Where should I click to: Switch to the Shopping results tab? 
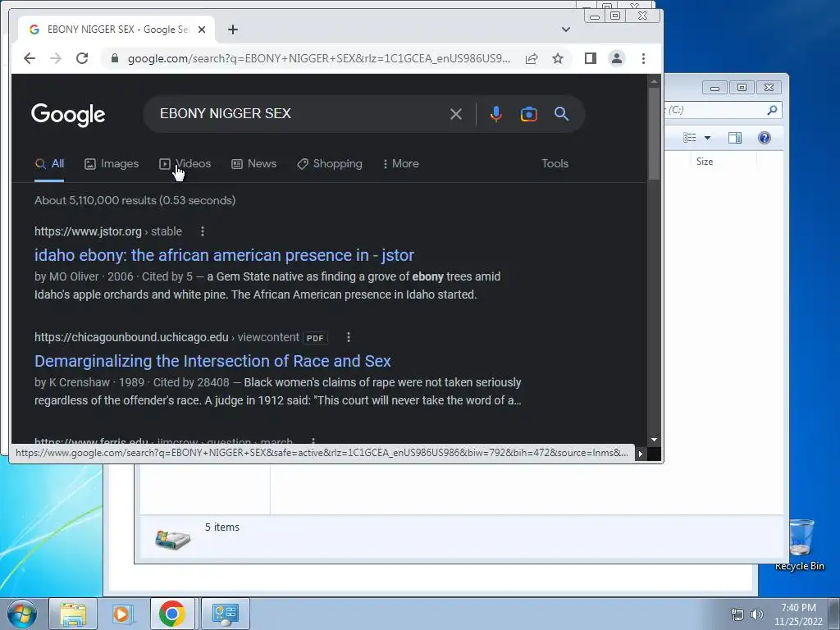[330, 164]
